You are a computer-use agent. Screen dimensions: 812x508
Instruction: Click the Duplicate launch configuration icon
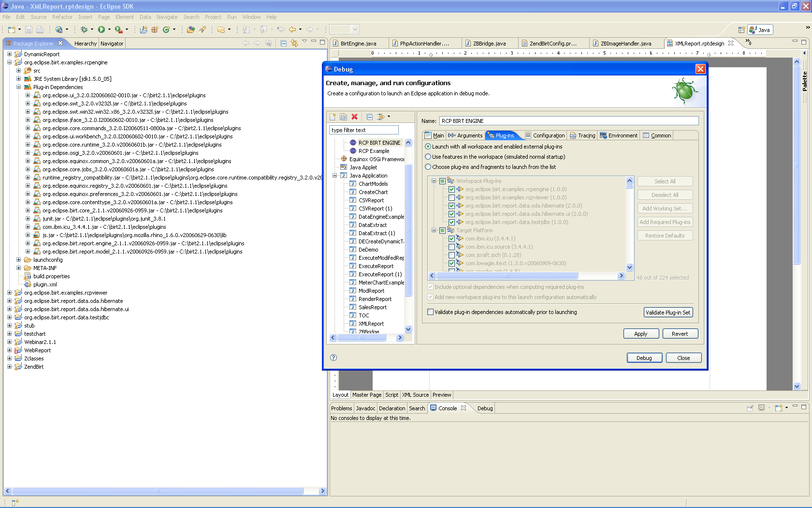click(343, 117)
